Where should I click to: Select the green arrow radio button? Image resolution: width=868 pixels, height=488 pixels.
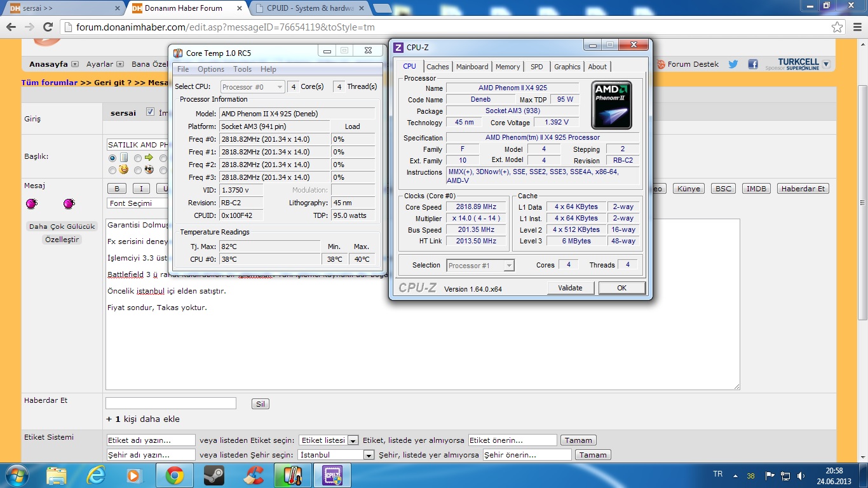(x=138, y=158)
